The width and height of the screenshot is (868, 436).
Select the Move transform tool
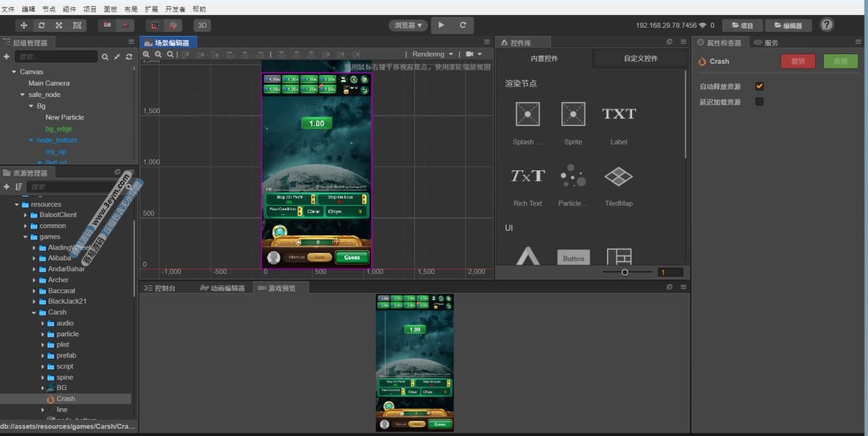point(24,25)
